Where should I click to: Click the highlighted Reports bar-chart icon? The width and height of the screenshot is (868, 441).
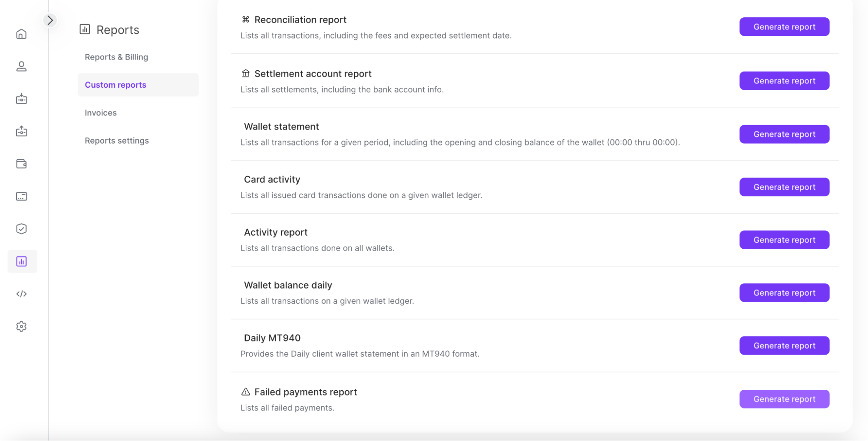click(x=21, y=261)
